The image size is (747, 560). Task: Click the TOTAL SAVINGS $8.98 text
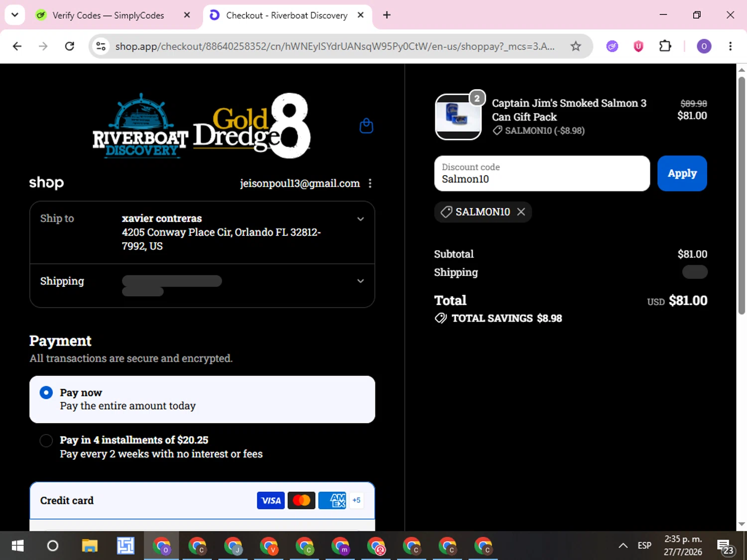point(506,319)
